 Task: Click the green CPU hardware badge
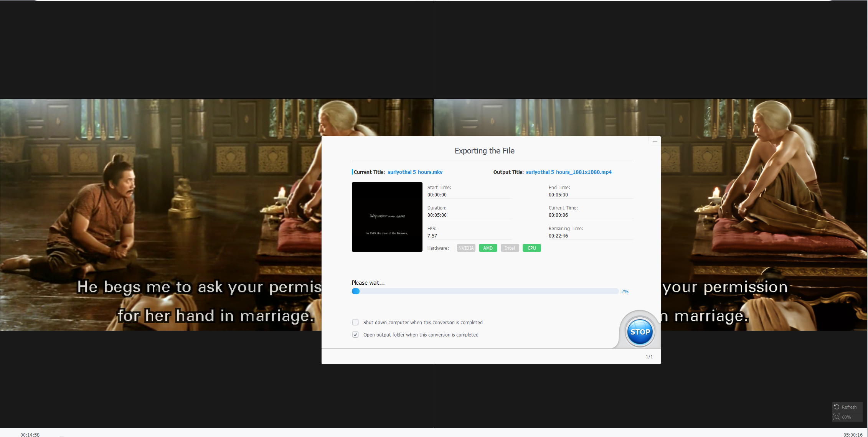point(531,248)
